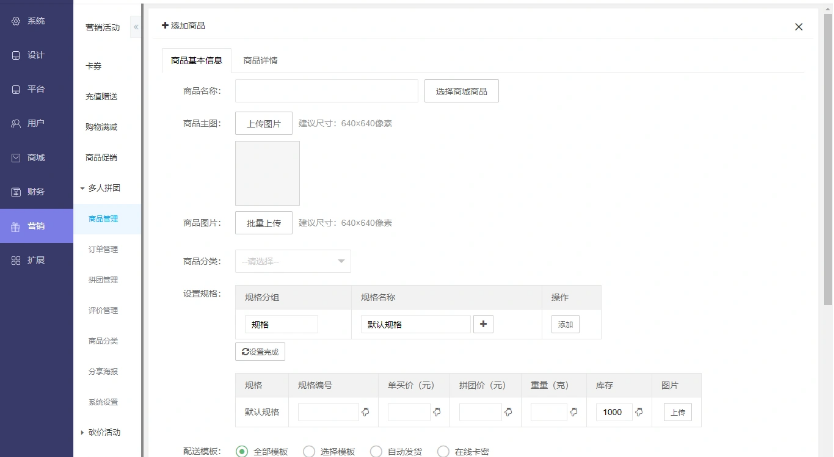Image resolution: width=834 pixels, height=457 pixels.
Task: Collapse the 多人拼团 menu group
Action: [x=101, y=188]
